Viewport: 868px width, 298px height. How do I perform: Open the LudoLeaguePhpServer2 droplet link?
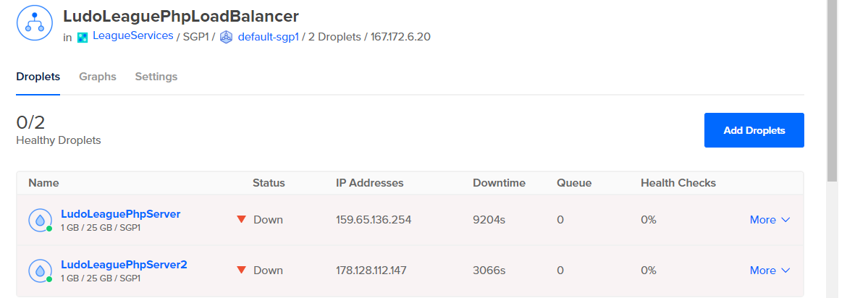124,264
